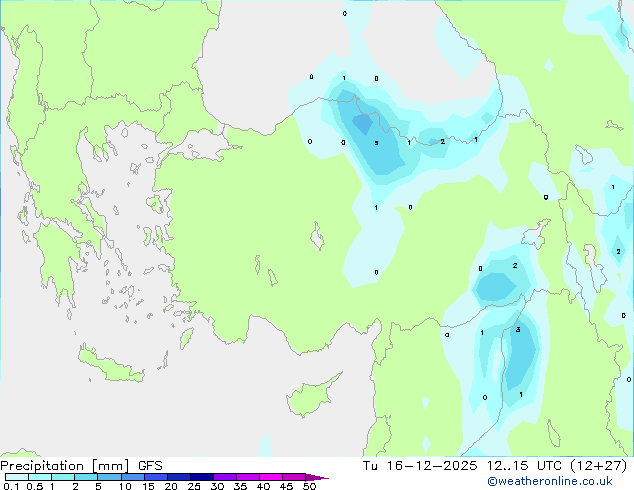This screenshot has width=634, height=490.
Task: Click the 2–5 mm legend swatch
Action: tap(86, 477)
